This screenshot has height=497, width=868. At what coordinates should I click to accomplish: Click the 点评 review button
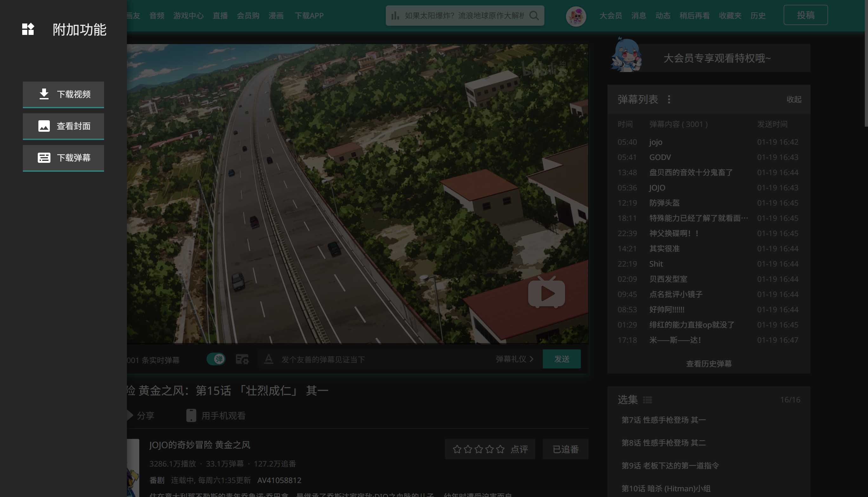[x=519, y=449]
